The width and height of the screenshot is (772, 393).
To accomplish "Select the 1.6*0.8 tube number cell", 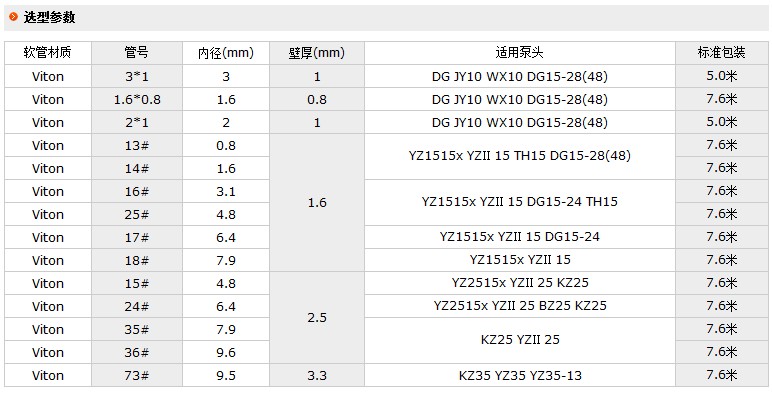I will click(x=137, y=99).
